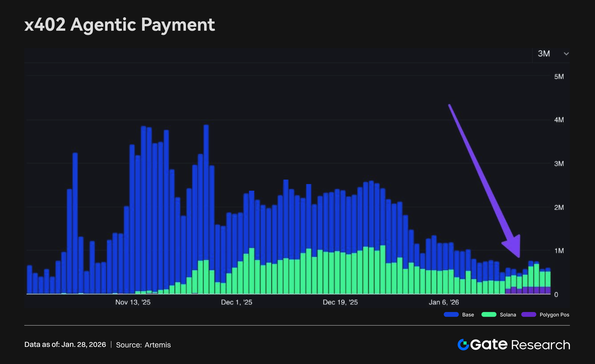Viewport: 595px width, 364px height.
Task: Click the Nov 13, '25 axis label
Action: [133, 302]
